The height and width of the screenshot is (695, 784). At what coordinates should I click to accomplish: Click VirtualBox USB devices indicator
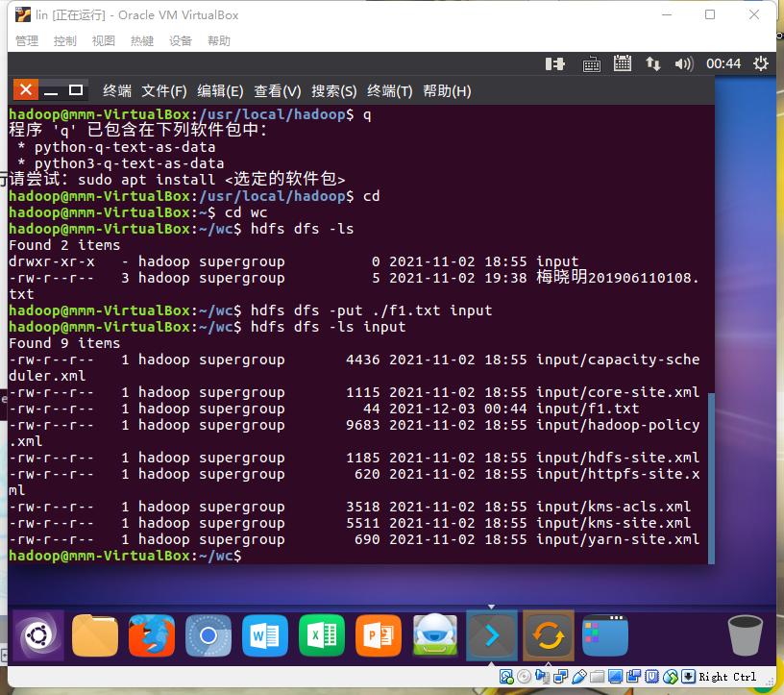pos(579,677)
